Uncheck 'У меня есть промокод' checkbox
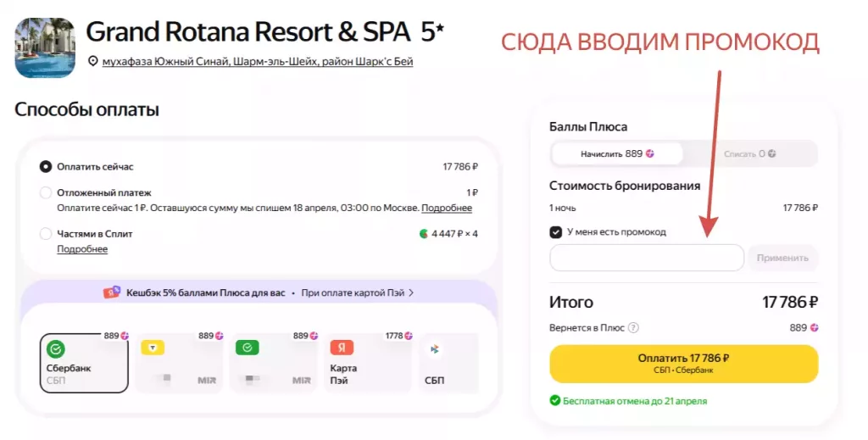Viewport: 868px width, 440px height. pyautogui.click(x=556, y=231)
